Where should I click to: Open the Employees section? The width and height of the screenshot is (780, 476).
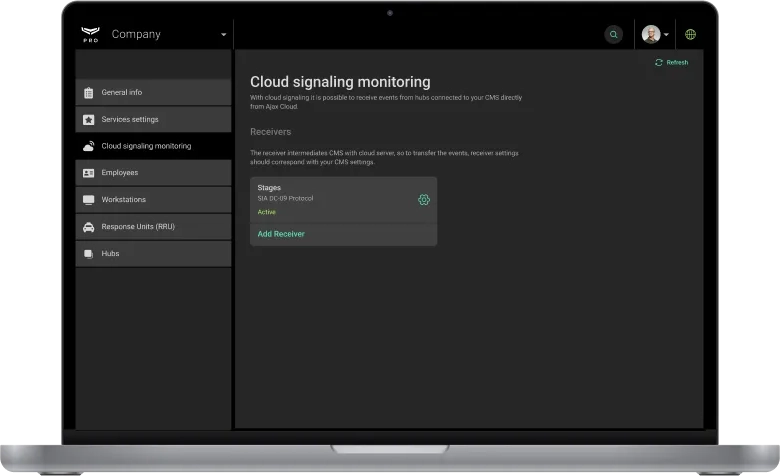[x=120, y=173]
